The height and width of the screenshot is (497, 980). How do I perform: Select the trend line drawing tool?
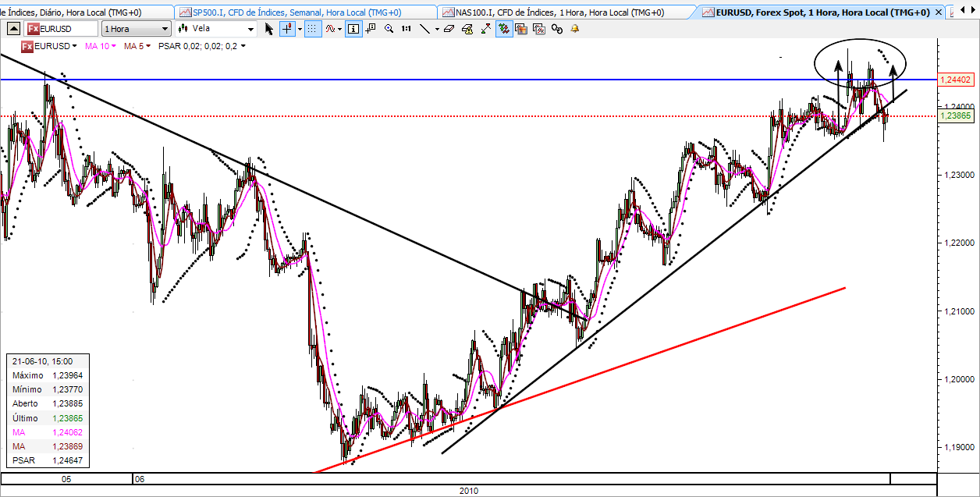coord(424,28)
